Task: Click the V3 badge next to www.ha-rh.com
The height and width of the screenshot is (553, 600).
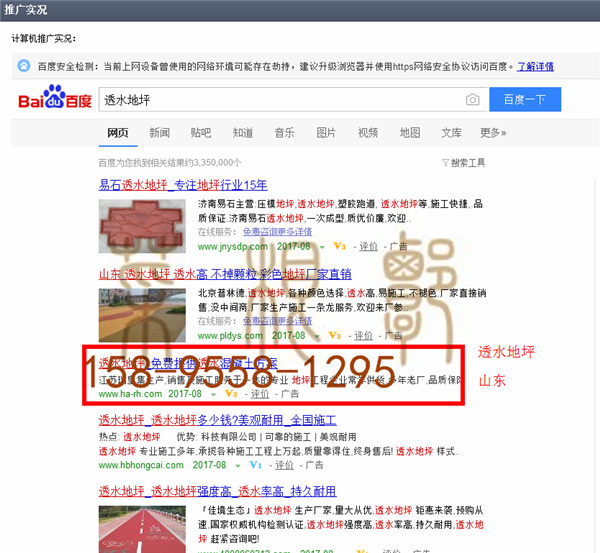Action: [231, 393]
